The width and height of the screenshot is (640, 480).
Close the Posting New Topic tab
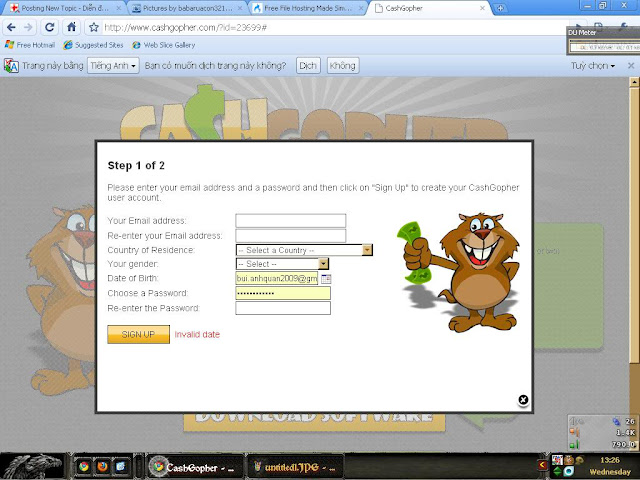point(119,8)
